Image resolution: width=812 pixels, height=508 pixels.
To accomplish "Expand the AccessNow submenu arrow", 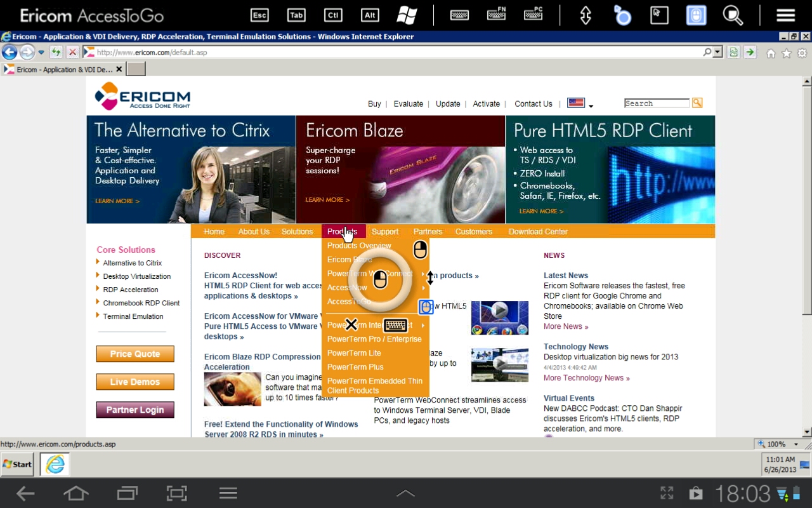I will (x=423, y=288).
